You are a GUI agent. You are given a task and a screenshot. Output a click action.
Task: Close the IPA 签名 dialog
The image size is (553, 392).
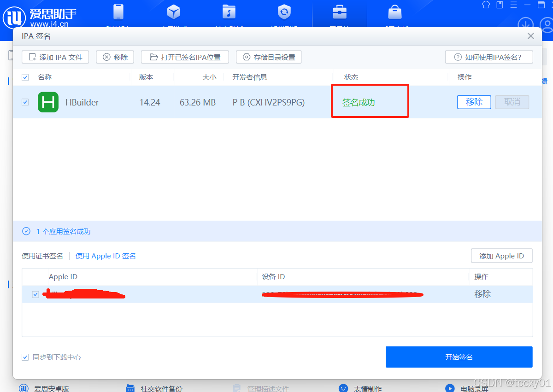pyautogui.click(x=531, y=36)
